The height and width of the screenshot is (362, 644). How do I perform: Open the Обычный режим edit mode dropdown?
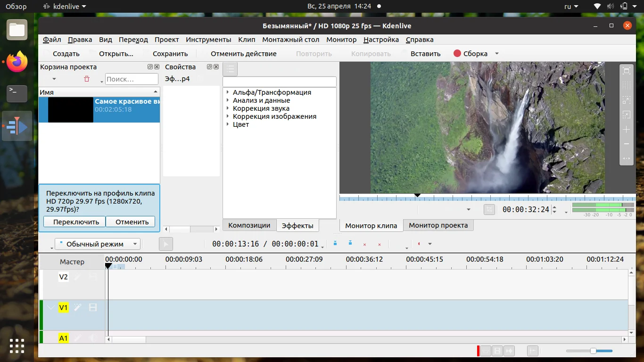coord(98,244)
